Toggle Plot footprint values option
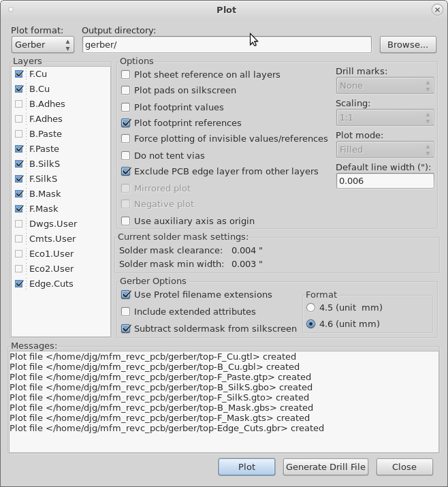Viewport: 448px width, 487px height. (126, 107)
